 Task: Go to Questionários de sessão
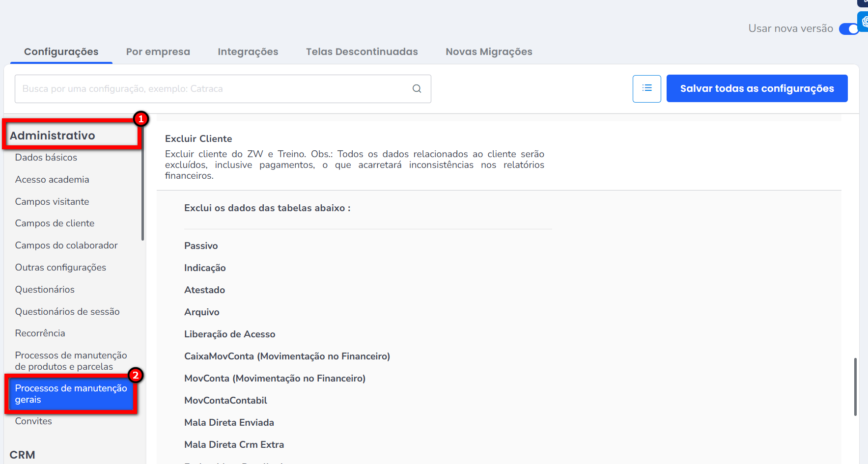(x=67, y=312)
